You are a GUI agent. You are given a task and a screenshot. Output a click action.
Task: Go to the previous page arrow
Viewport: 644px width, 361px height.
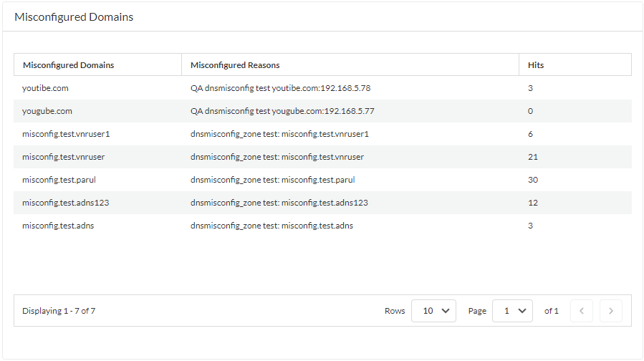click(x=582, y=311)
